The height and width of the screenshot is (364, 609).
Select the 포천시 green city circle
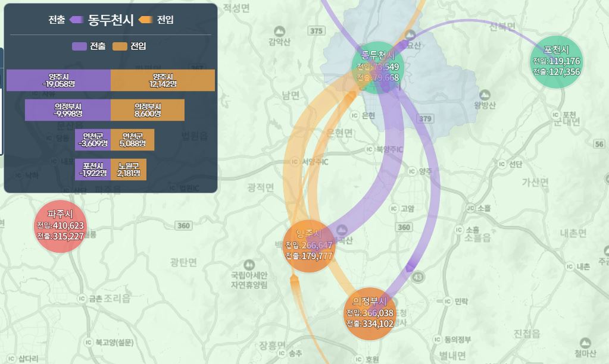click(557, 62)
